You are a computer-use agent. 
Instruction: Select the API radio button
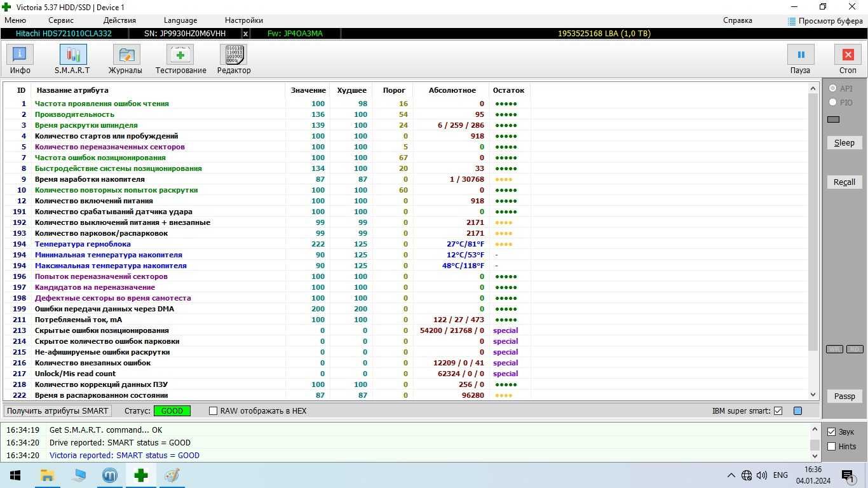[x=832, y=88]
